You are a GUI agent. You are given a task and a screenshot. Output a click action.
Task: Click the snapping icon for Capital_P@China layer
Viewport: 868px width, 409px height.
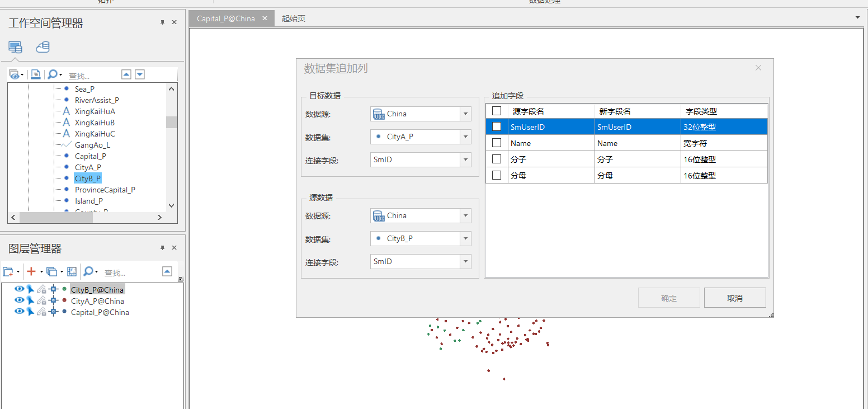[x=53, y=312]
